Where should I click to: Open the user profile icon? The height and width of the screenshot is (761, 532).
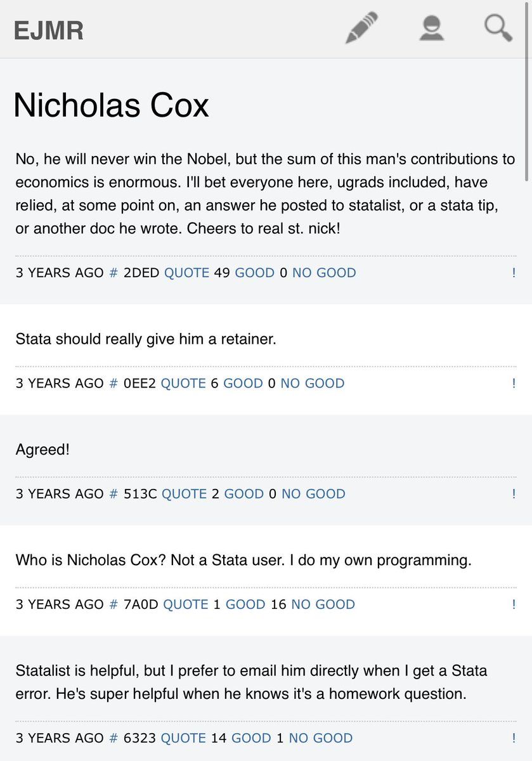[x=431, y=29]
